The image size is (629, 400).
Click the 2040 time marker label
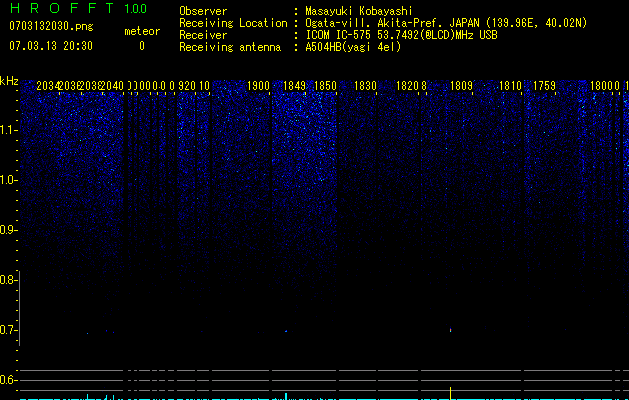click(112, 86)
